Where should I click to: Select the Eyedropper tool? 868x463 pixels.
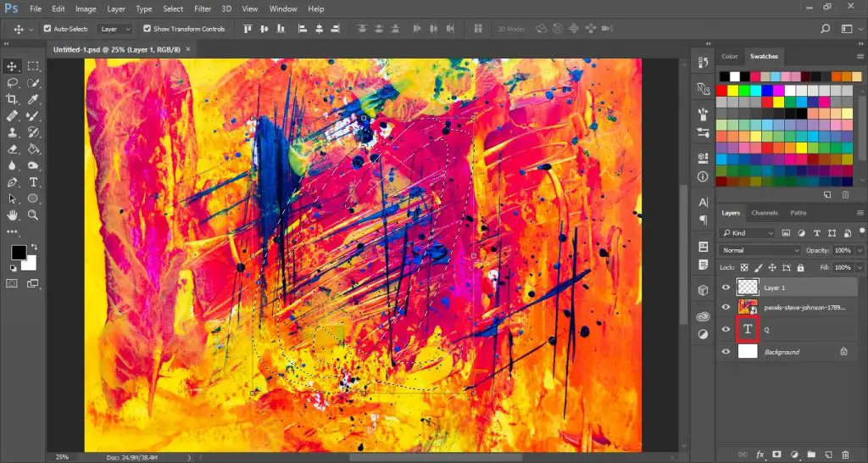click(x=33, y=99)
